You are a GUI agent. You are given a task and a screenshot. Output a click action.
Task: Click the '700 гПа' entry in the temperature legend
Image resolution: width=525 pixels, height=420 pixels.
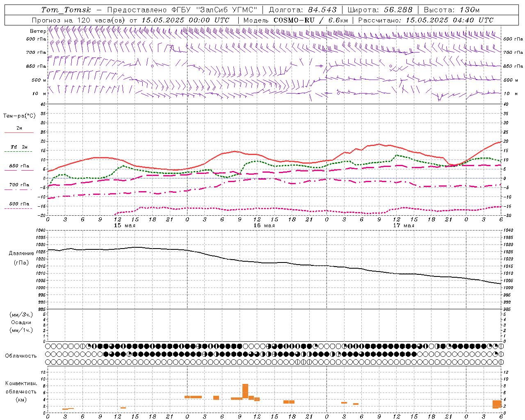(x=19, y=185)
